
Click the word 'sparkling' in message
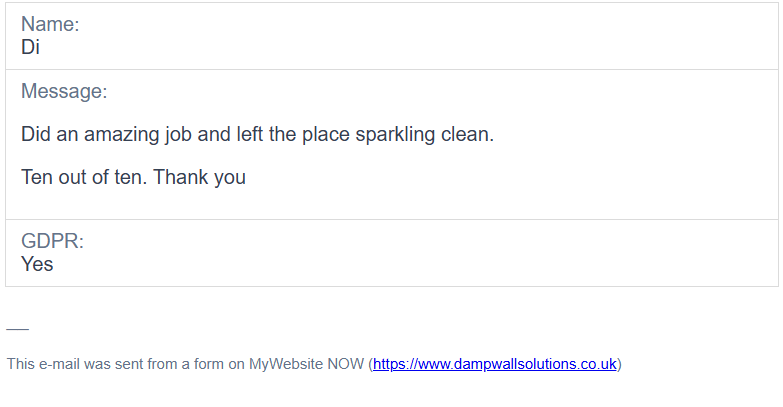coord(395,135)
